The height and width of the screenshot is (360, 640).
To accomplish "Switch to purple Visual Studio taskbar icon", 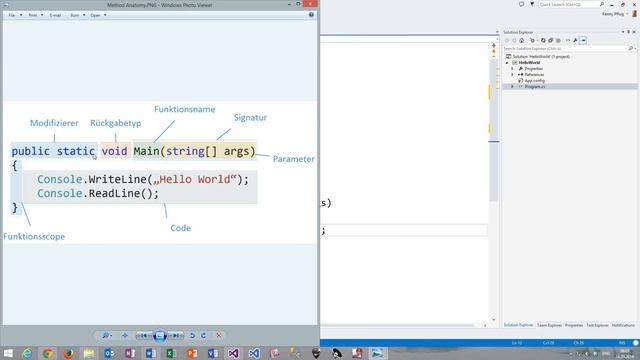I will (x=233, y=353).
